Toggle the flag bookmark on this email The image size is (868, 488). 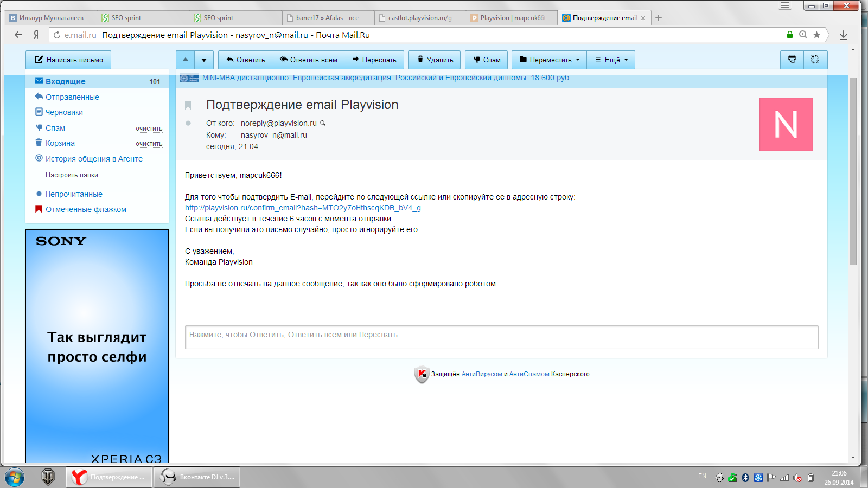pyautogui.click(x=188, y=105)
